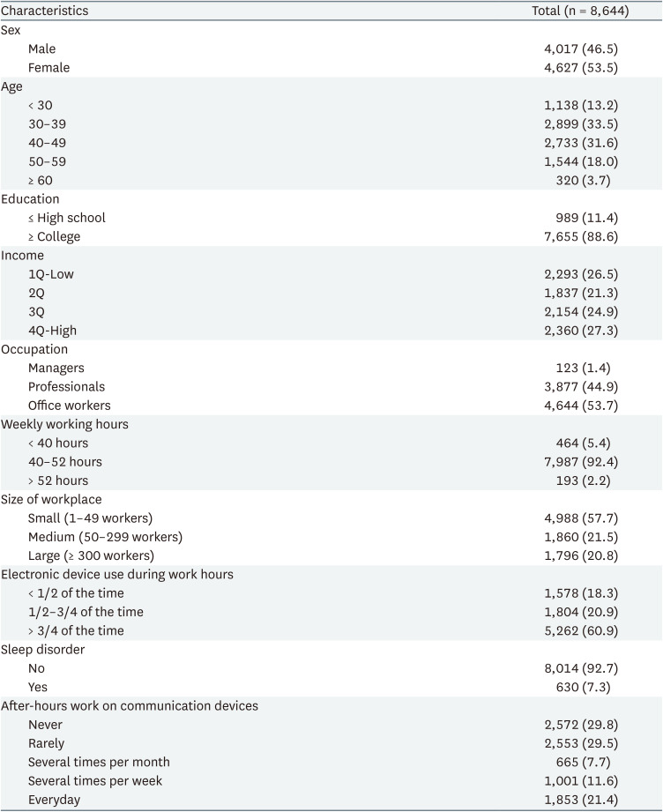Select the 1Q-Low income row

pyautogui.click(x=51, y=274)
